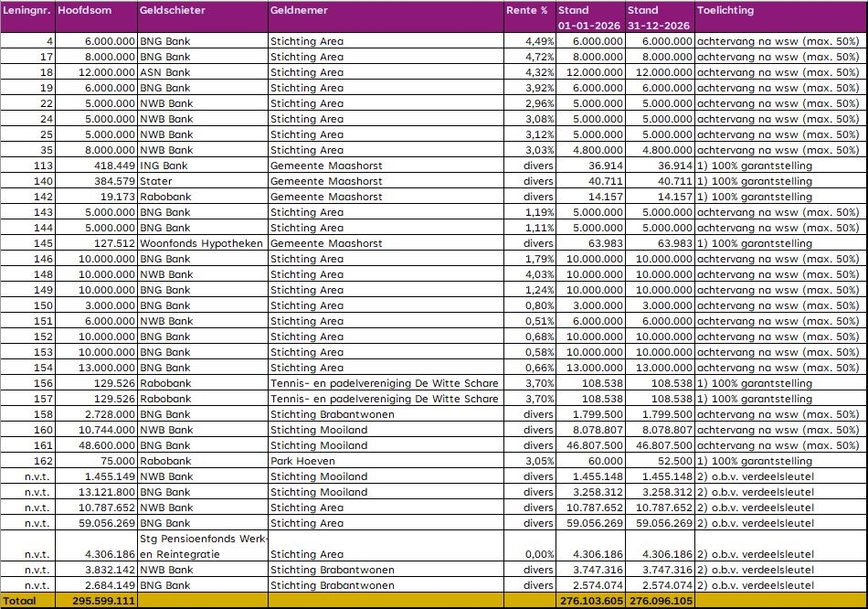
Task: Select the Stg Pensioenfonds Werk- en Reintegratie cell
Action: pyautogui.click(x=203, y=546)
